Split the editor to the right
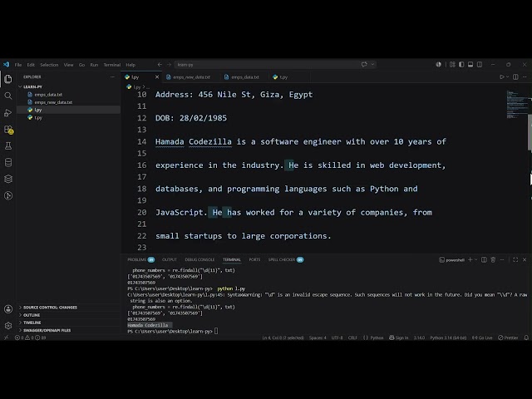Screen dimensions: 532x399 (x=515, y=77)
